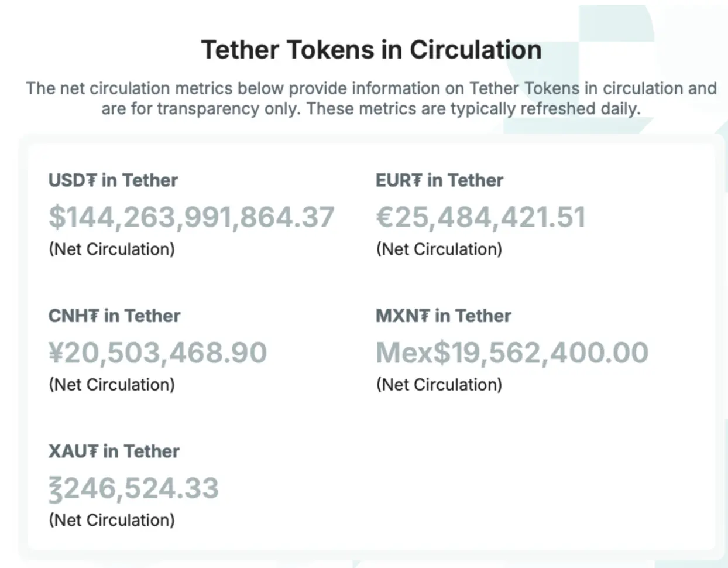The image size is (728, 568).
Task: Click the Mex$19,562,400.00 circulation value
Action: (x=511, y=353)
